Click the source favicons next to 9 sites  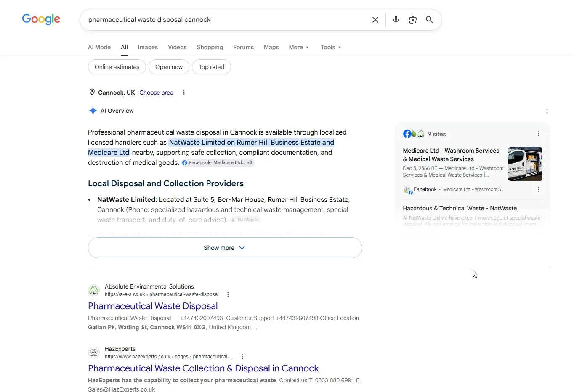tap(414, 134)
